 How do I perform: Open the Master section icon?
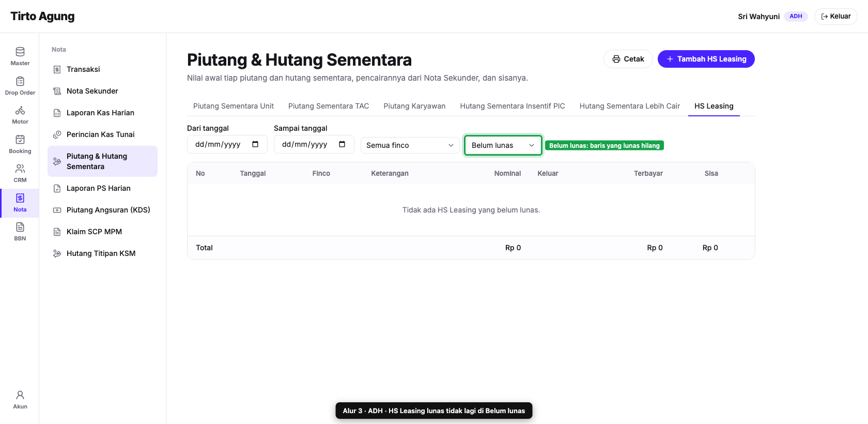(x=20, y=52)
